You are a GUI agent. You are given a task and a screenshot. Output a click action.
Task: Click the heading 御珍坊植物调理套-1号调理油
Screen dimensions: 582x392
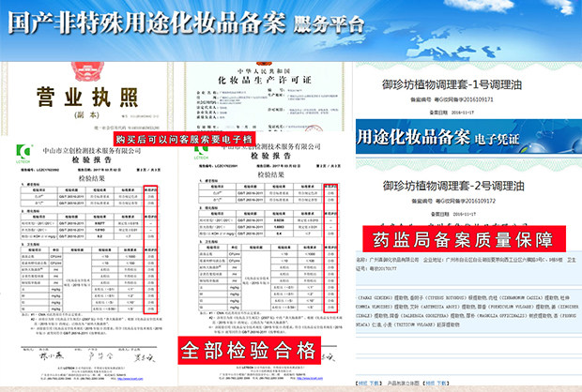(x=452, y=84)
